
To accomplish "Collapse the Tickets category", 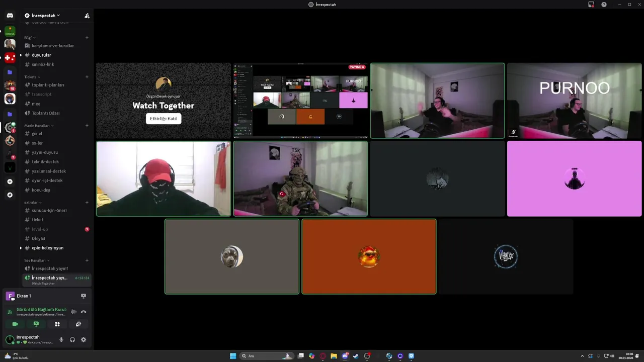I will tap(32, 77).
